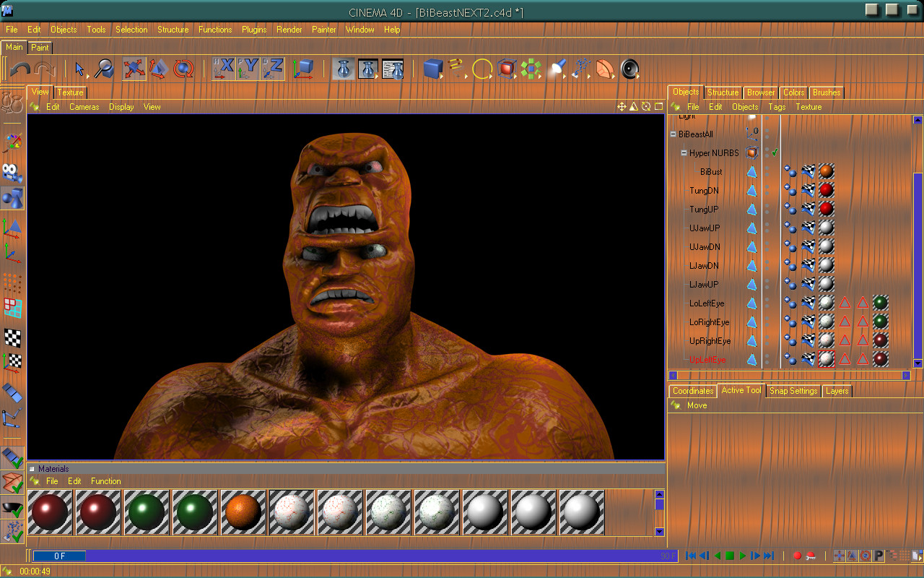Jump to the last frame of the animation
924x578 pixels.
769,556
